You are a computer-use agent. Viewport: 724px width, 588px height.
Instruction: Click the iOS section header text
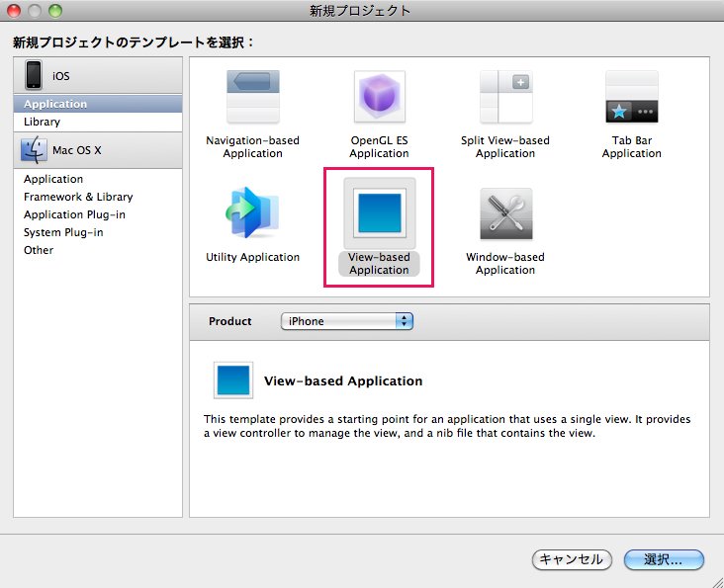point(61,76)
